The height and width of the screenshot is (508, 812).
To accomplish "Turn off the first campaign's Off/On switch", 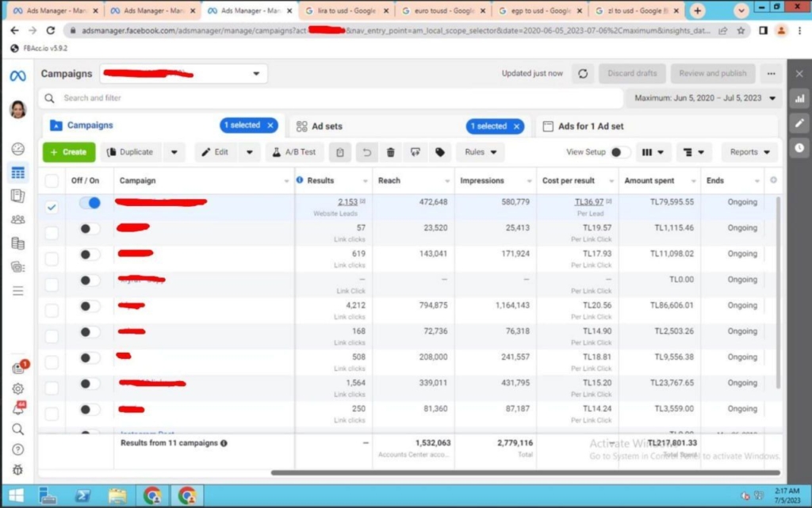I will 90,203.
